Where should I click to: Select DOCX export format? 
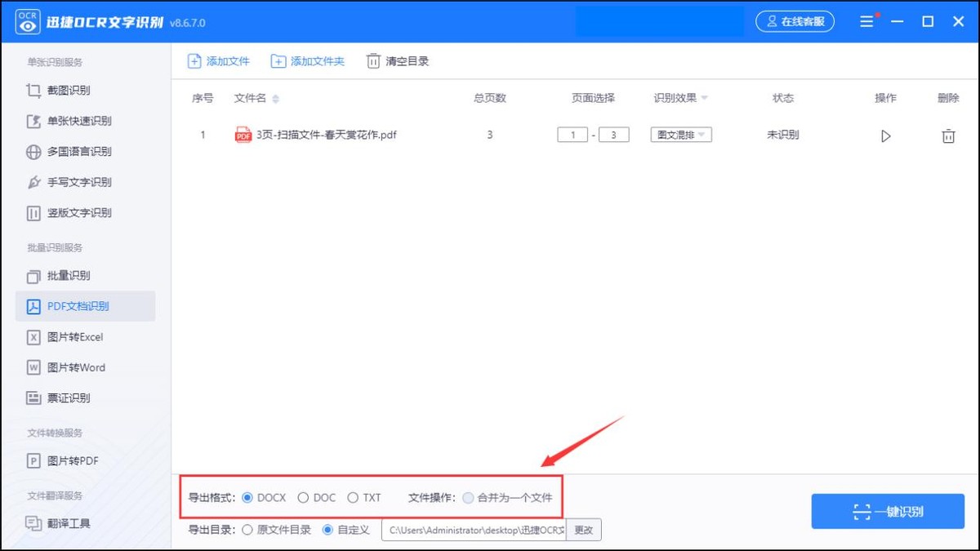[265, 497]
